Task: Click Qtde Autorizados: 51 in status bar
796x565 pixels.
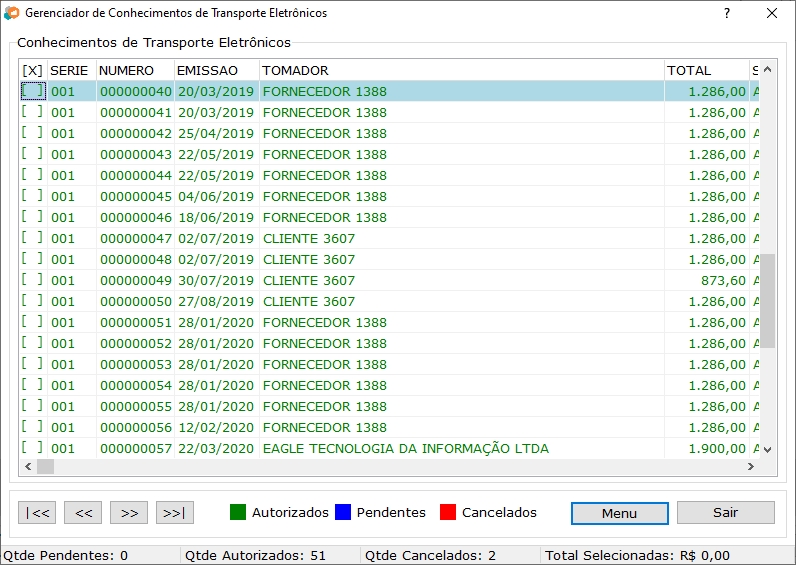Action: (255, 555)
